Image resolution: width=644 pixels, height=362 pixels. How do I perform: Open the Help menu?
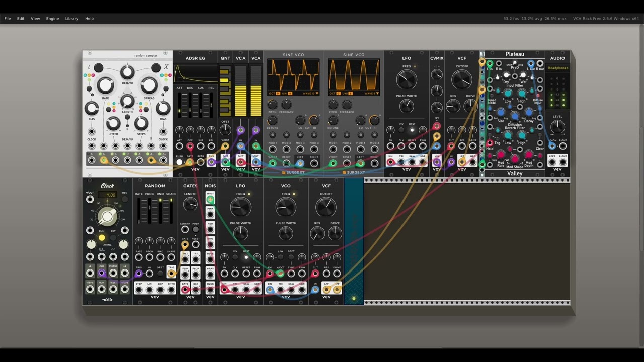[x=89, y=19]
